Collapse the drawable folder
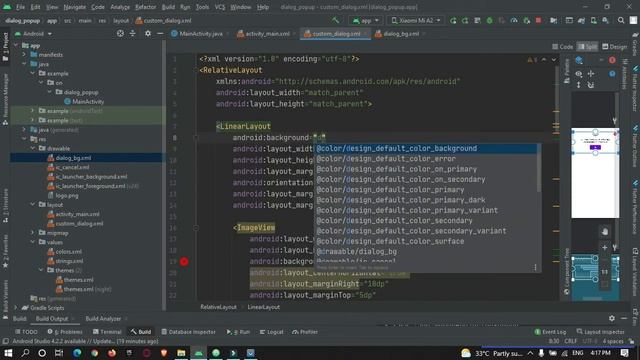The width and height of the screenshot is (640, 360). point(33,148)
